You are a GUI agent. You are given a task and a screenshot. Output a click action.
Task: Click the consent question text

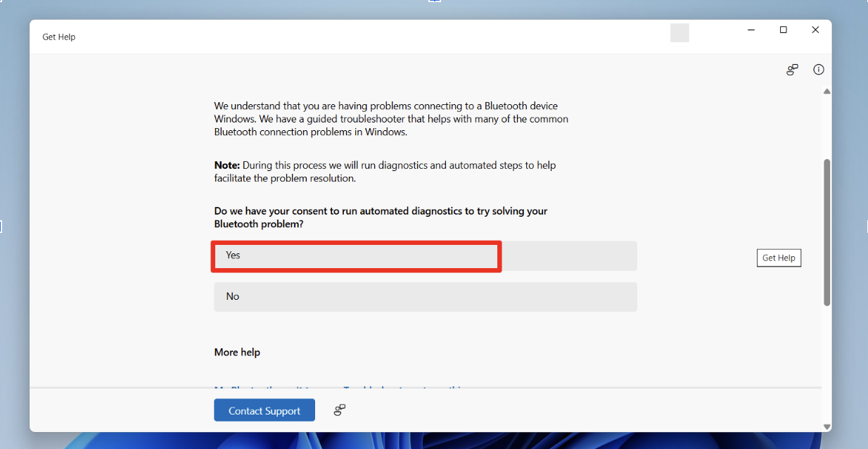[x=381, y=217]
